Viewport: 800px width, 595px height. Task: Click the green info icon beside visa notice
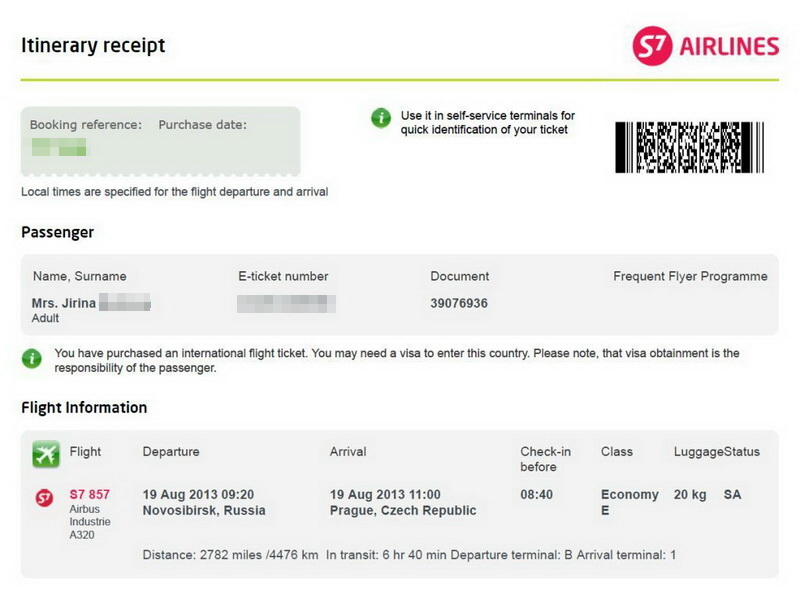(32, 359)
